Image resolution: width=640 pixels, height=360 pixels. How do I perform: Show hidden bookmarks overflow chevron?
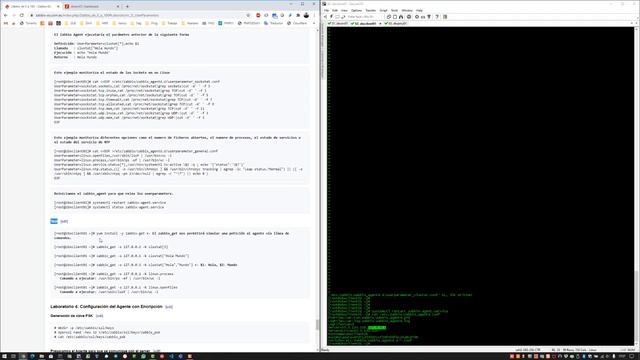(314, 23)
